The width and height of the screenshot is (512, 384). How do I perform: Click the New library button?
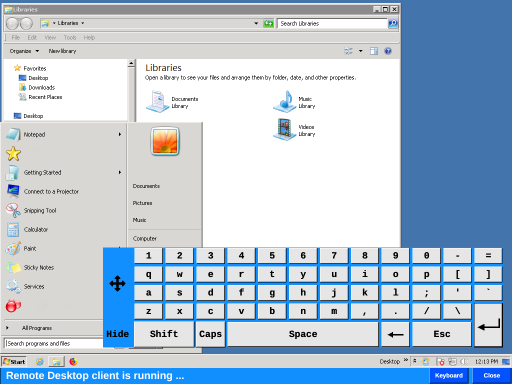pos(62,51)
